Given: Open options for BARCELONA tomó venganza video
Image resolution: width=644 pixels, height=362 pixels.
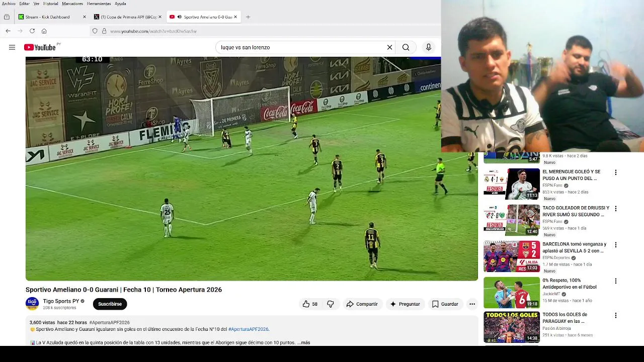Looking at the screenshot, I should click(x=616, y=245).
